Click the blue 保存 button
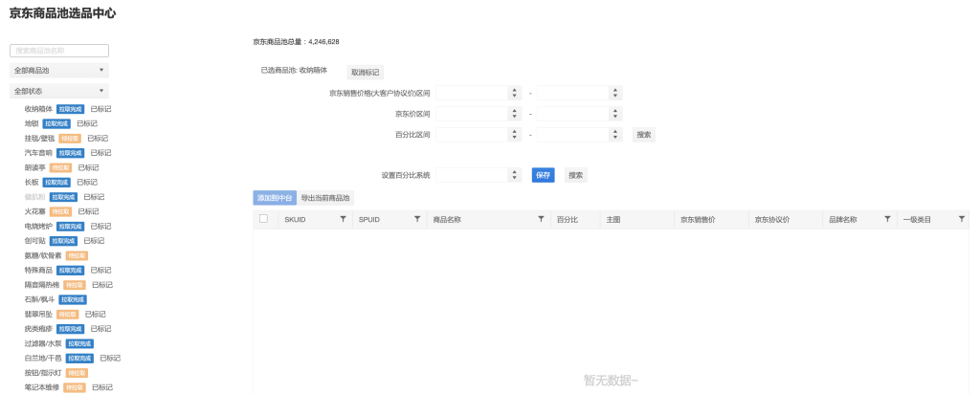The image size is (980, 394). tap(543, 175)
